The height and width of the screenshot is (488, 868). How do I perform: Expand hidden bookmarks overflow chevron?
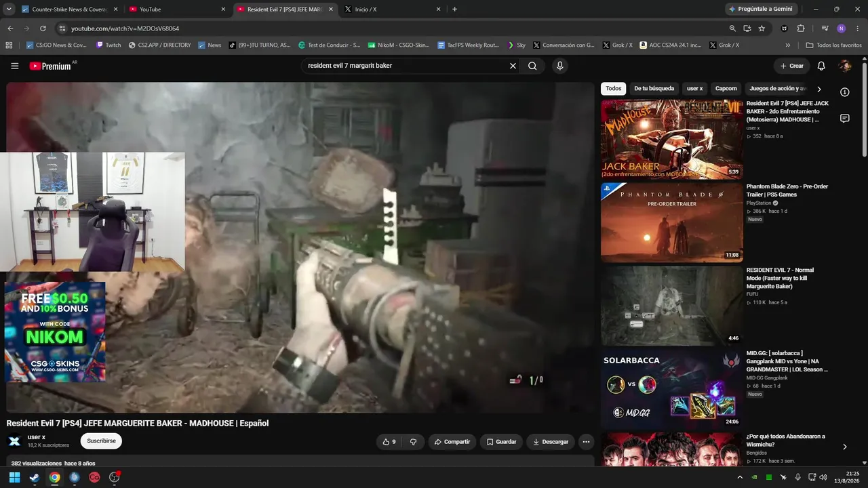pyautogui.click(x=788, y=45)
